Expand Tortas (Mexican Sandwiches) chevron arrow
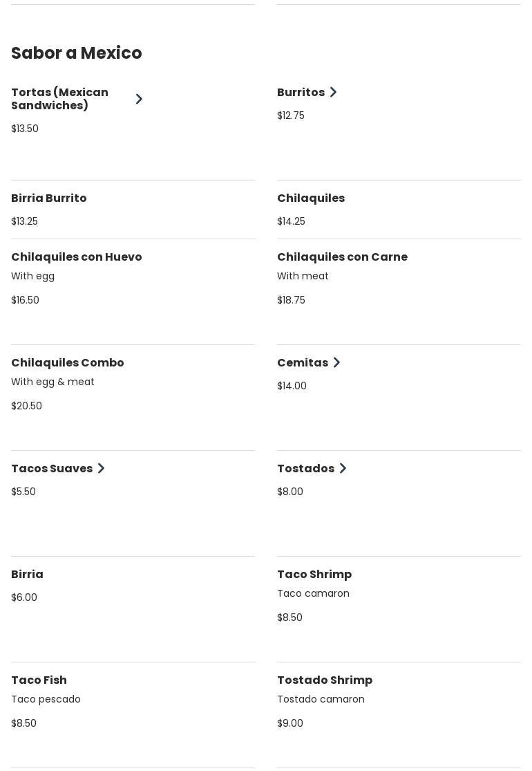The image size is (532, 771). (139, 99)
